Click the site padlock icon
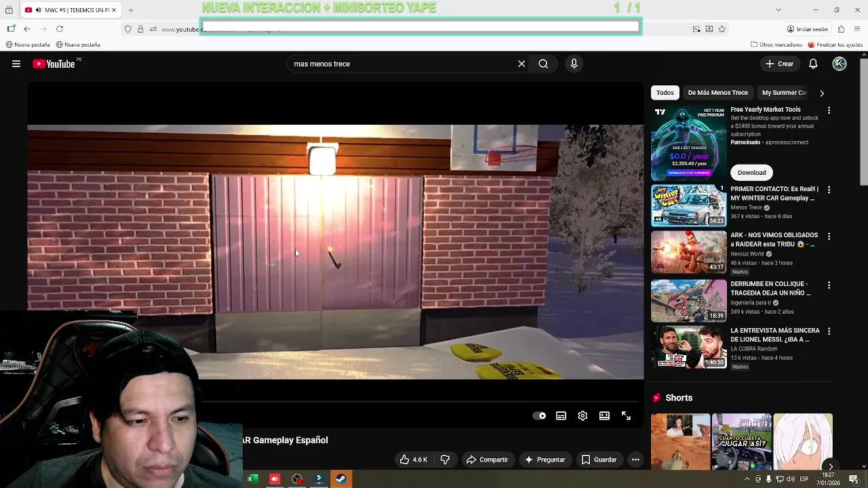This screenshot has height=488, width=868. (140, 29)
